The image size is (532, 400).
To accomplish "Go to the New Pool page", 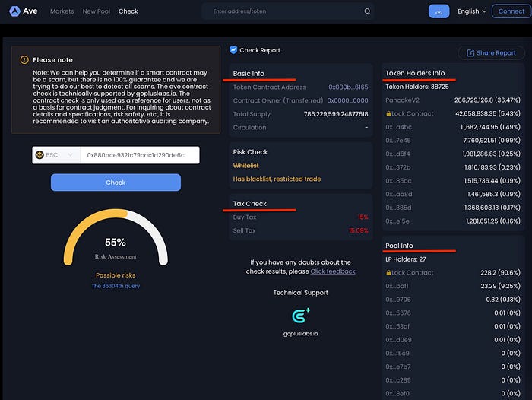I will pyautogui.click(x=97, y=11).
